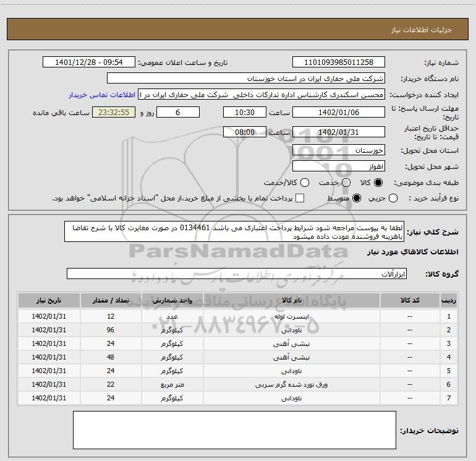Click the response deadline date 1402/01/06
This screenshot has height=461, width=476.
pos(339,113)
